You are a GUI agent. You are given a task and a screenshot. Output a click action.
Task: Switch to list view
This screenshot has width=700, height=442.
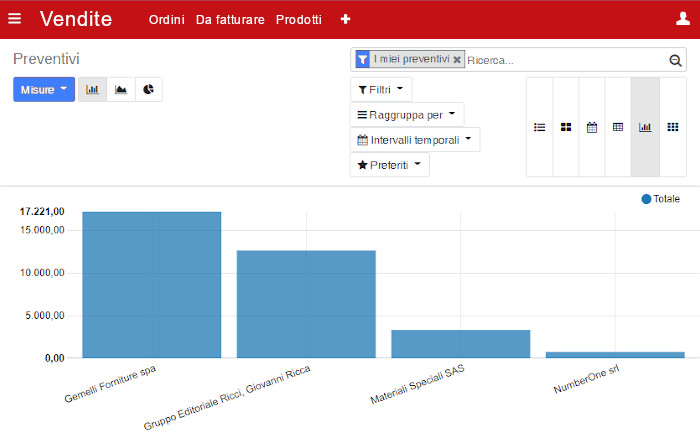(x=539, y=127)
